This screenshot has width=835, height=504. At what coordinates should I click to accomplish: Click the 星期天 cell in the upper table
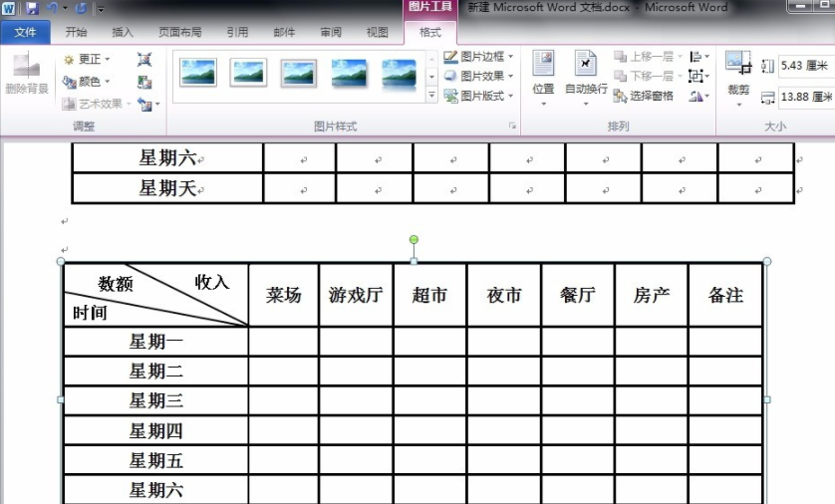(x=167, y=188)
